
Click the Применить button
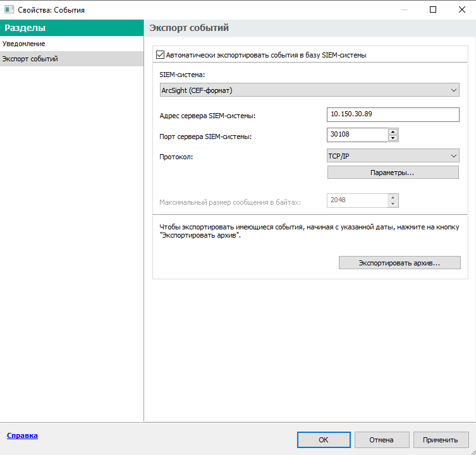coord(441,440)
